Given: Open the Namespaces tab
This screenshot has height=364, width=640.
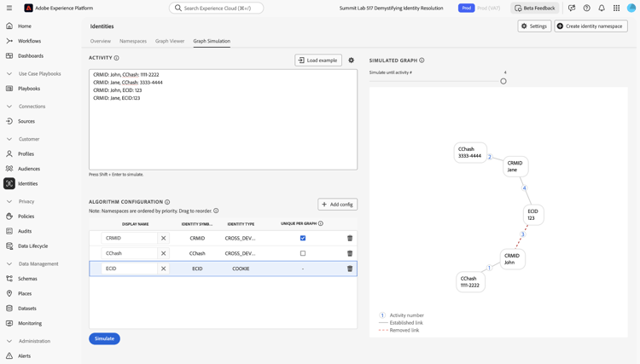Looking at the screenshot, I should [133, 41].
